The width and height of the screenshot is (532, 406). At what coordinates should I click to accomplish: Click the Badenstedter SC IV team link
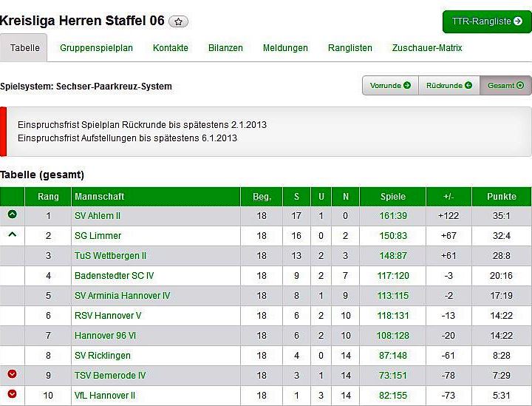(x=114, y=276)
